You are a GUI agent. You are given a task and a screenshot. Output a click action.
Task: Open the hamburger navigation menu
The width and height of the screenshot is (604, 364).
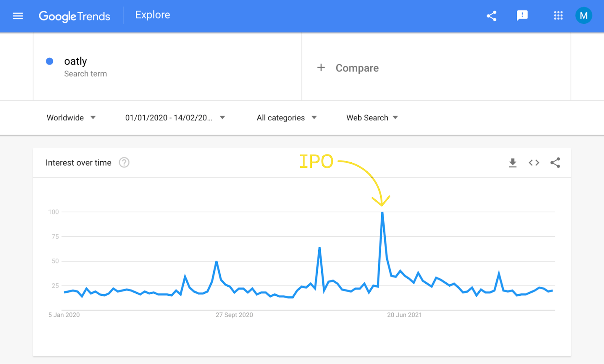(18, 15)
